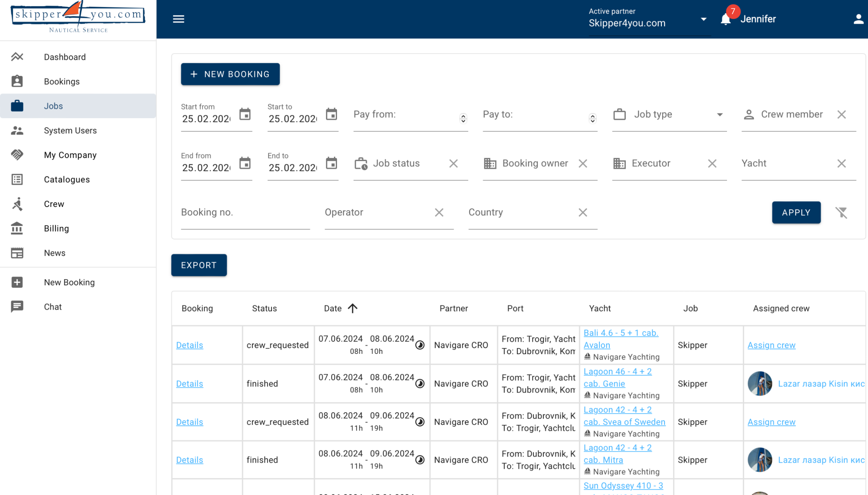The height and width of the screenshot is (495, 868).
Task: Click Assign crew for Avalon job
Action: (771, 345)
